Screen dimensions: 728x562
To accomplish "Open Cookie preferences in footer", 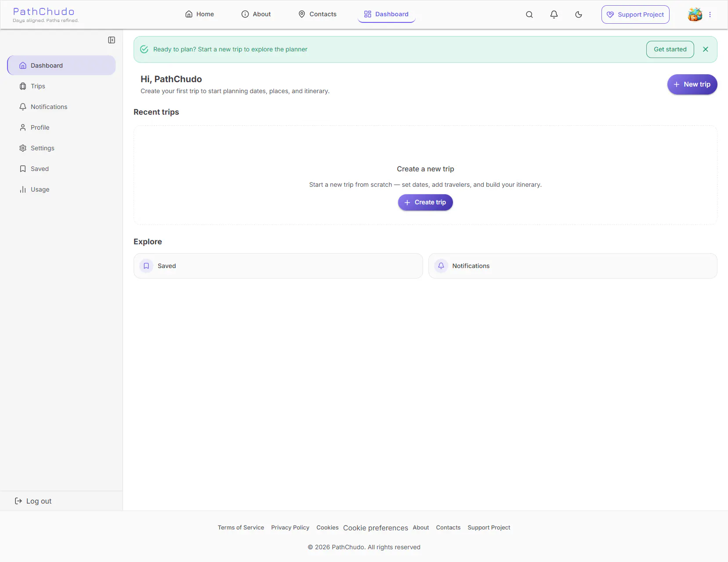I will tap(376, 528).
